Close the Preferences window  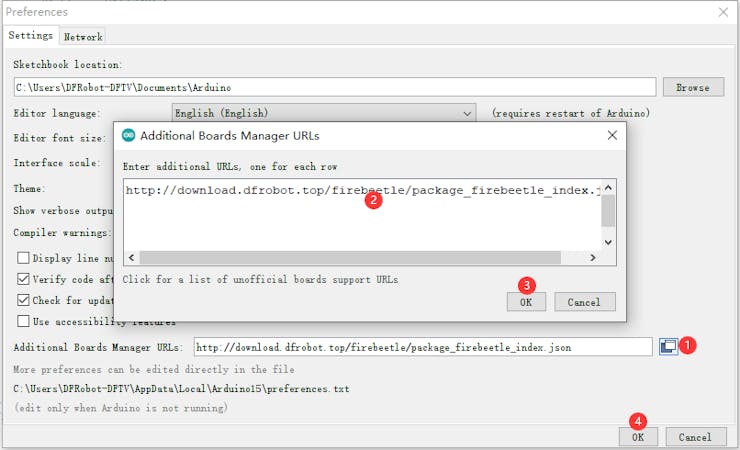pyautogui.click(x=723, y=12)
